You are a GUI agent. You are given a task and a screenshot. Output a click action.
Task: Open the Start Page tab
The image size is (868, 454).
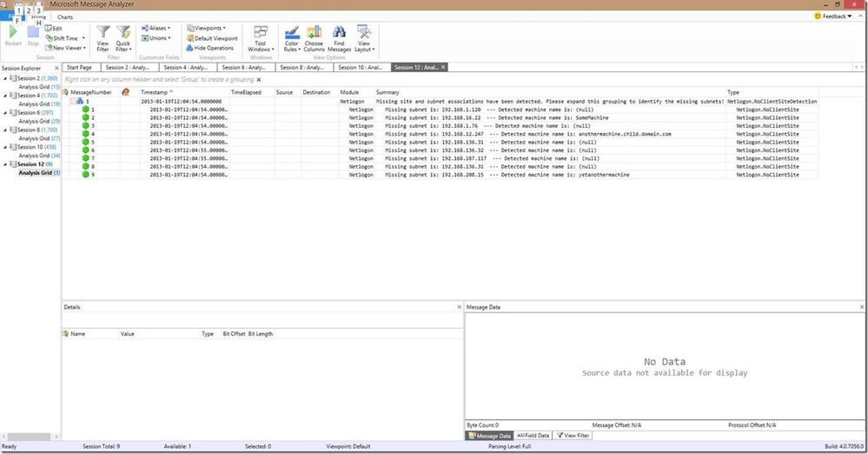click(x=79, y=68)
